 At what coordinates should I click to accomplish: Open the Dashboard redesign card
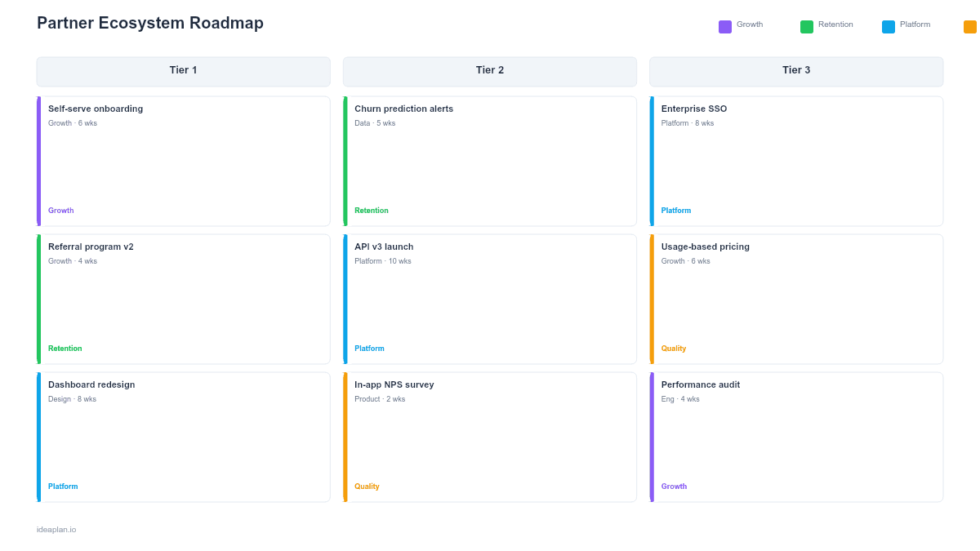(183, 436)
